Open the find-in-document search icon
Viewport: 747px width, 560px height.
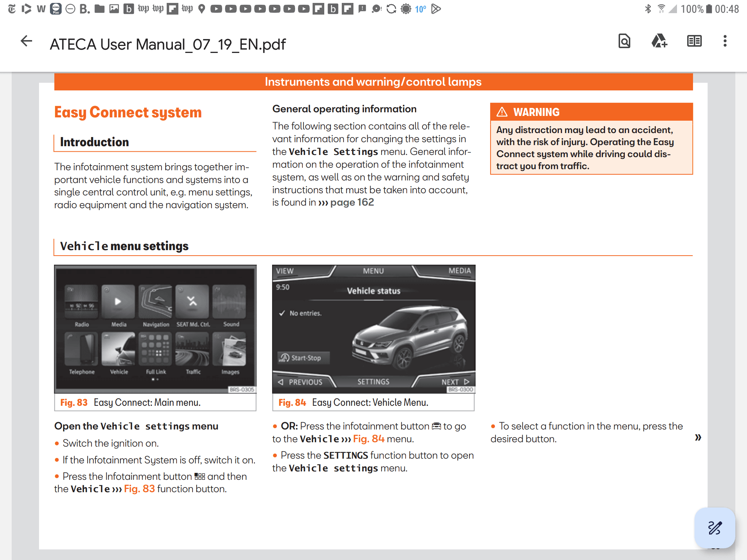(624, 41)
